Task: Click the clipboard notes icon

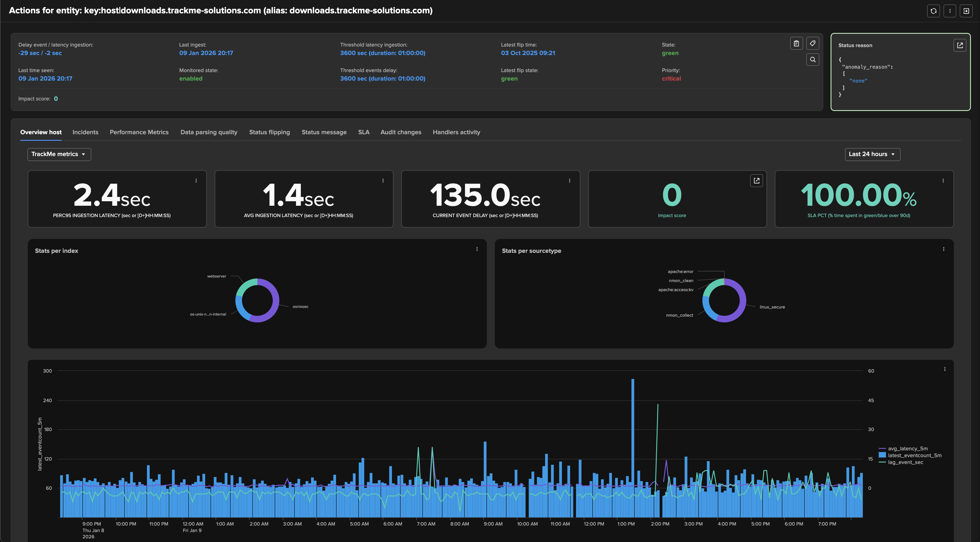Action: [x=796, y=43]
